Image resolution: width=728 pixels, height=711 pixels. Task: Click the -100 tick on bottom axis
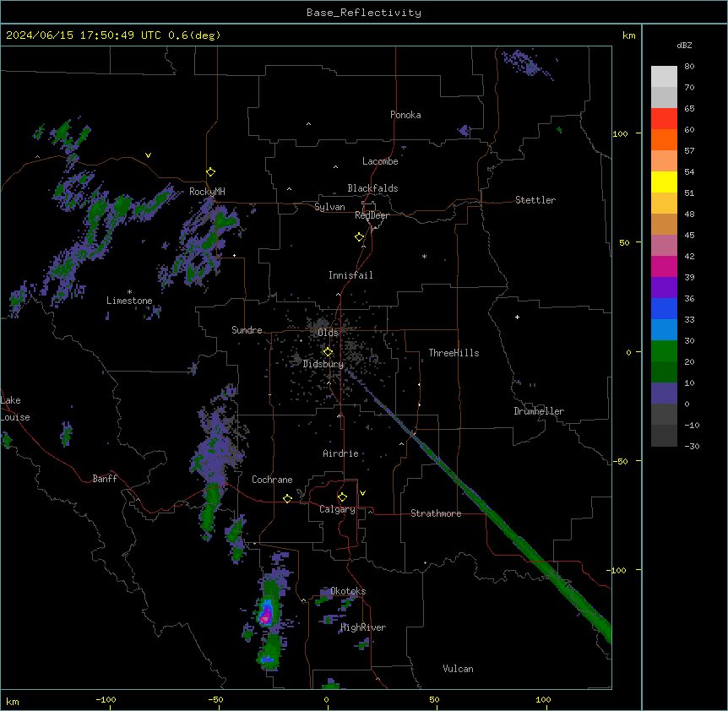coord(106,699)
